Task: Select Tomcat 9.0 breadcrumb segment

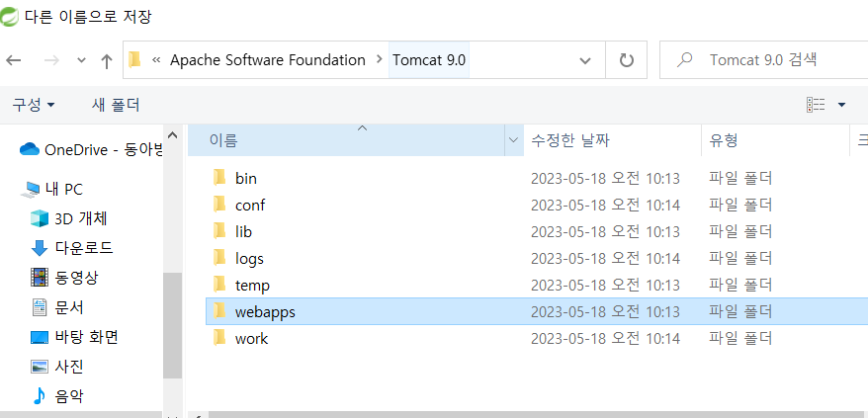Action: pos(429,60)
